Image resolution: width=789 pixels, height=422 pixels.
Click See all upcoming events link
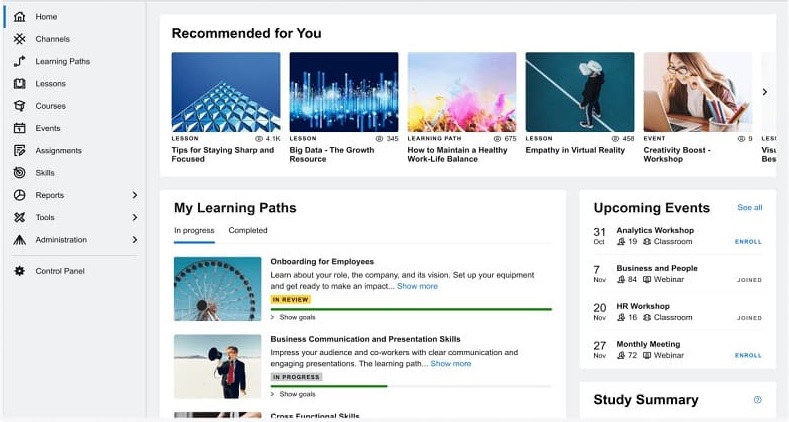pyautogui.click(x=750, y=207)
